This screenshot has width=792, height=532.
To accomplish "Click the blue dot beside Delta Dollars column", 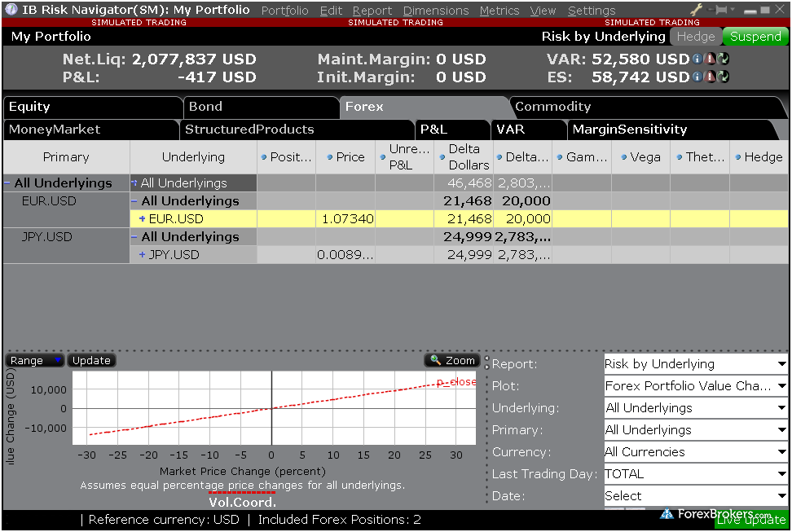I will tap(442, 157).
